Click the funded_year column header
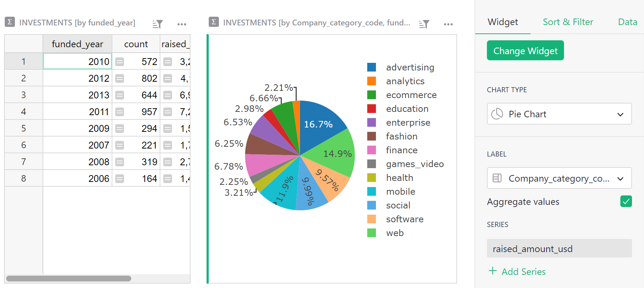Image resolution: width=644 pixels, height=288 pixels. 77,44
